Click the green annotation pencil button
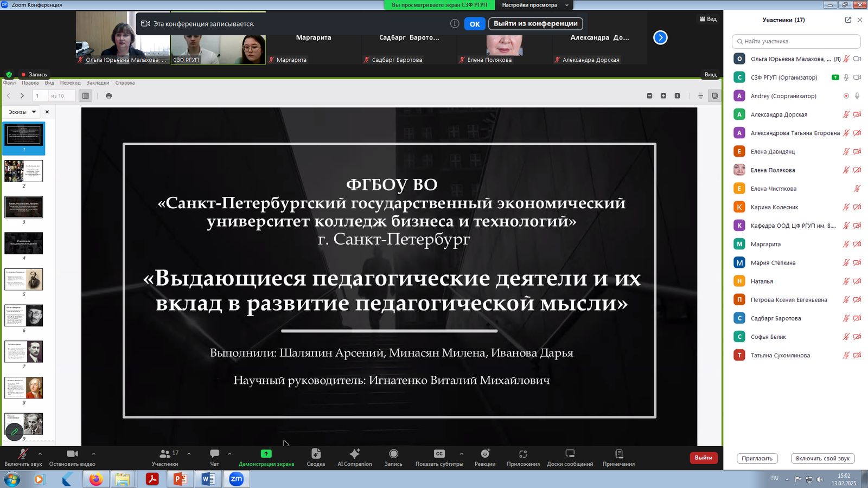The image size is (868, 488). click(x=14, y=432)
